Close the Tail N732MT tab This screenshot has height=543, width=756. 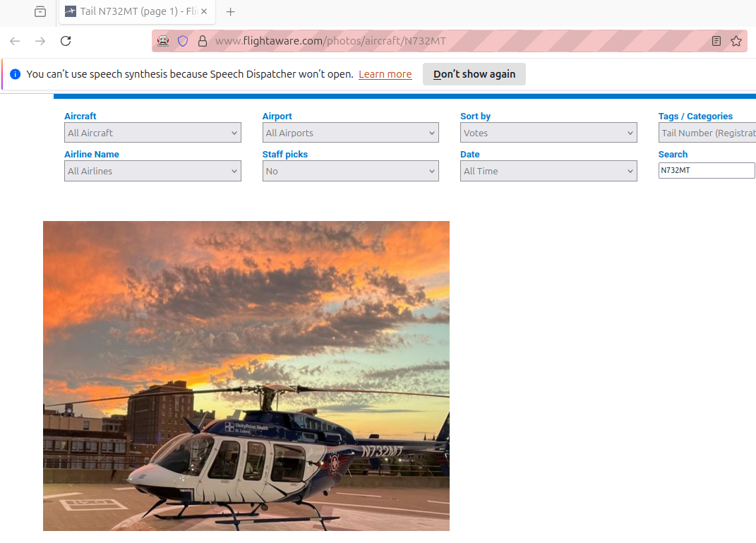pos(204,12)
